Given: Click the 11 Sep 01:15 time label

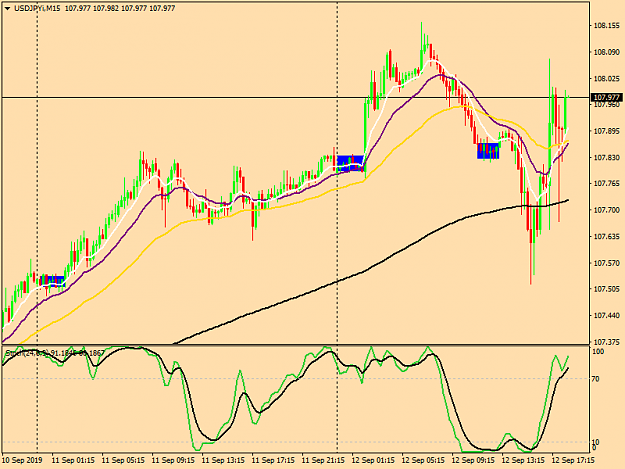Looking at the screenshot, I should click(x=73, y=461).
